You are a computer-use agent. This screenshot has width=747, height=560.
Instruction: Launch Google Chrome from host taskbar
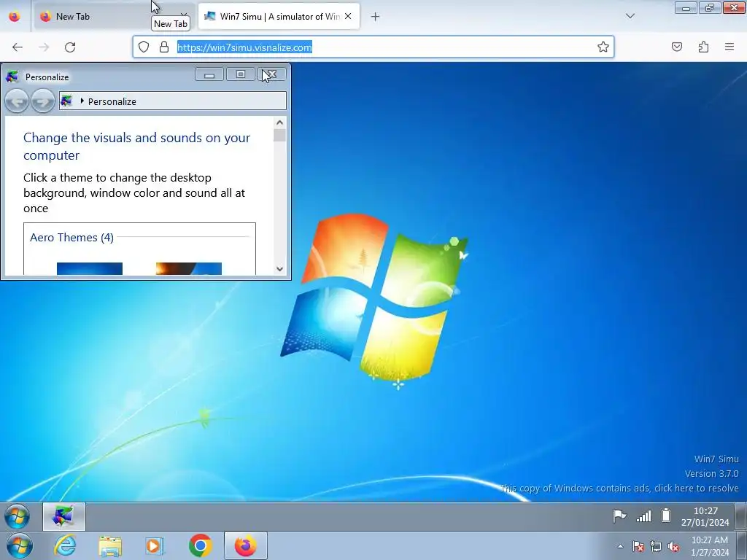coord(200,545)
